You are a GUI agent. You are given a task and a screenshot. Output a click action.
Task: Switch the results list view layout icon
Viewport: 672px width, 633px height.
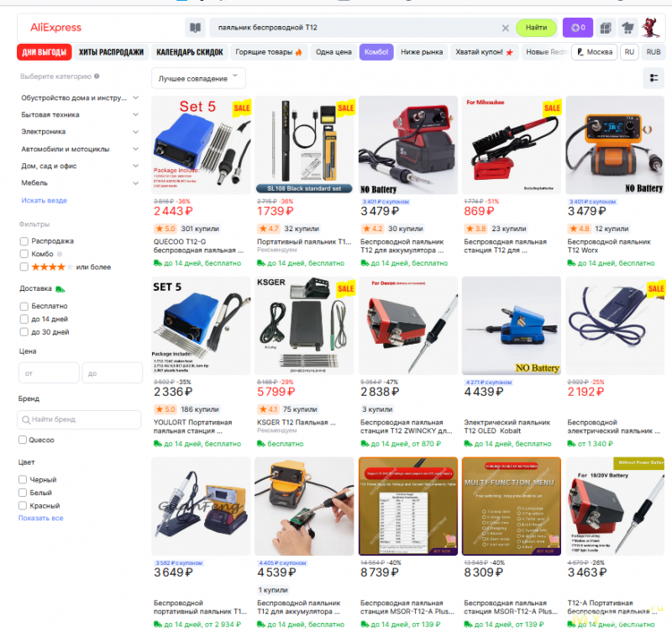click(x=654, y=78)
